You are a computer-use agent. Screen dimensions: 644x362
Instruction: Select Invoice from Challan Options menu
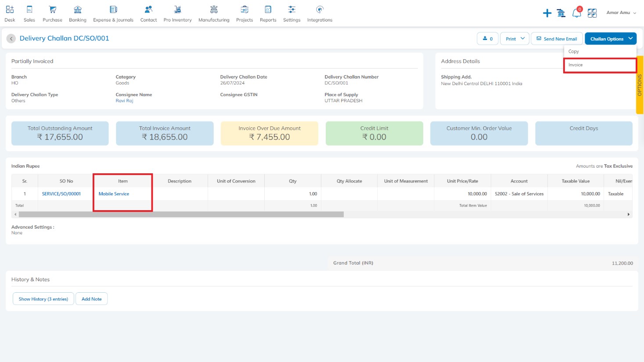point(600,65)
